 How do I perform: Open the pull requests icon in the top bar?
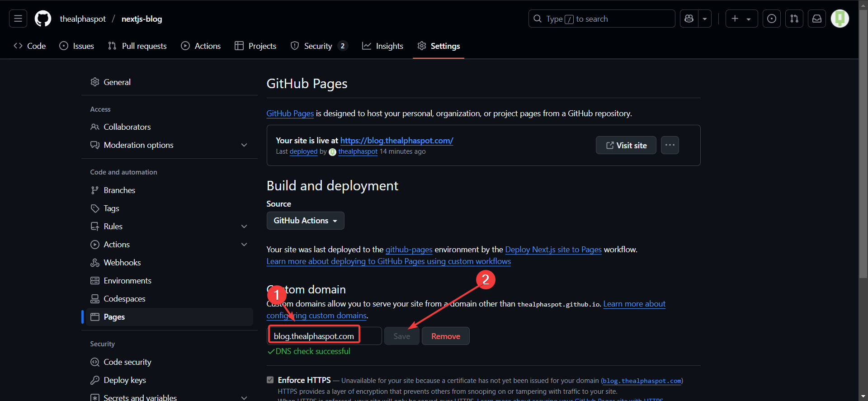(794, 19)
